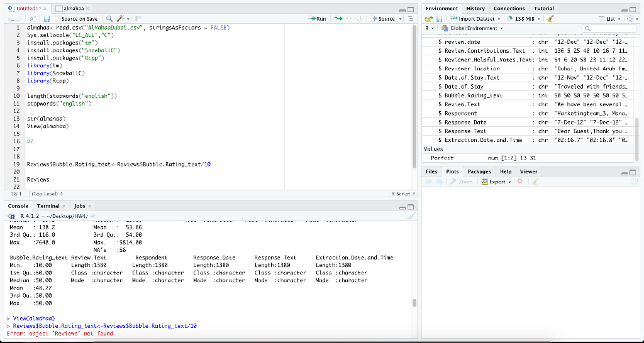Run the current line with the Run button
The width and height of the screenshot is (644, 343).
[x=317, y=19]
